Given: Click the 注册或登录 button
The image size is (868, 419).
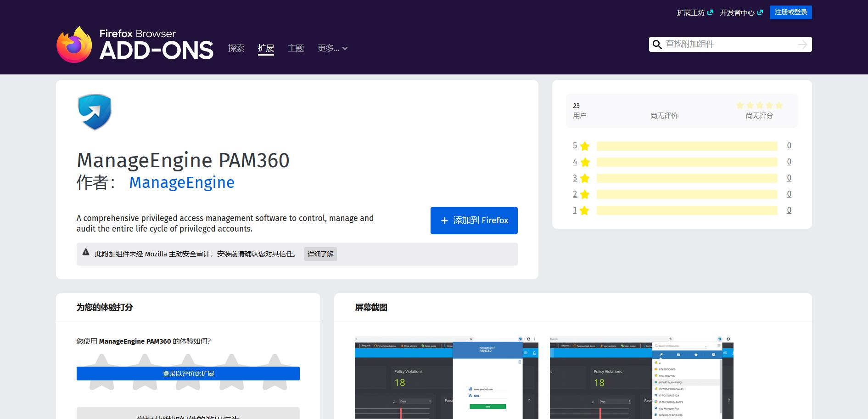Looking at the screenshot, I should coord(791,12).
